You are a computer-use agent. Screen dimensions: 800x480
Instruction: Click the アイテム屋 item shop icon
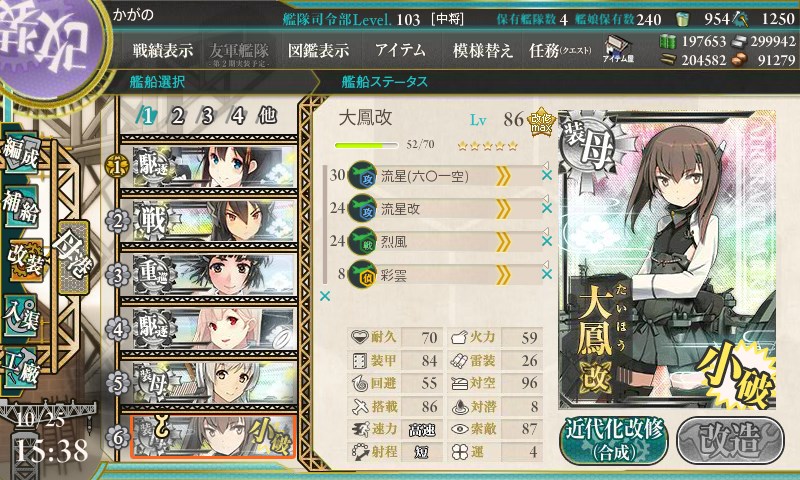(x=618, y=50)
